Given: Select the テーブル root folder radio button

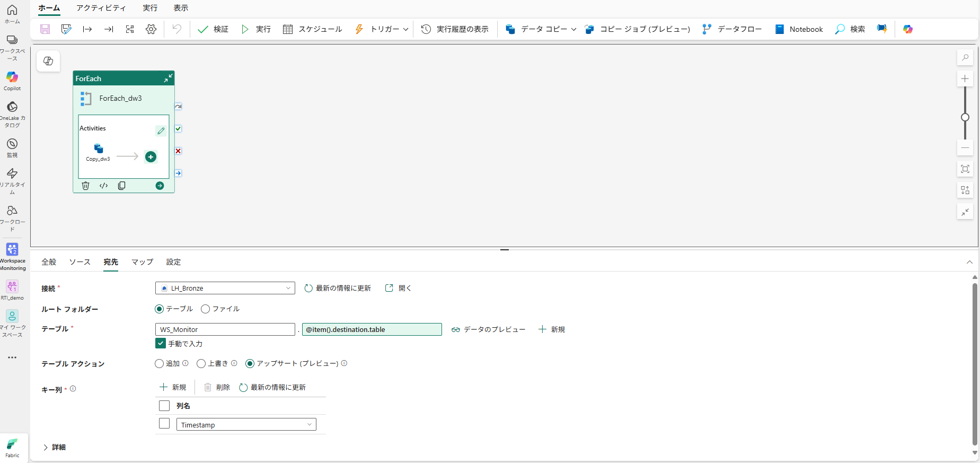Looking at the screenshot, I should pos(159,309).
